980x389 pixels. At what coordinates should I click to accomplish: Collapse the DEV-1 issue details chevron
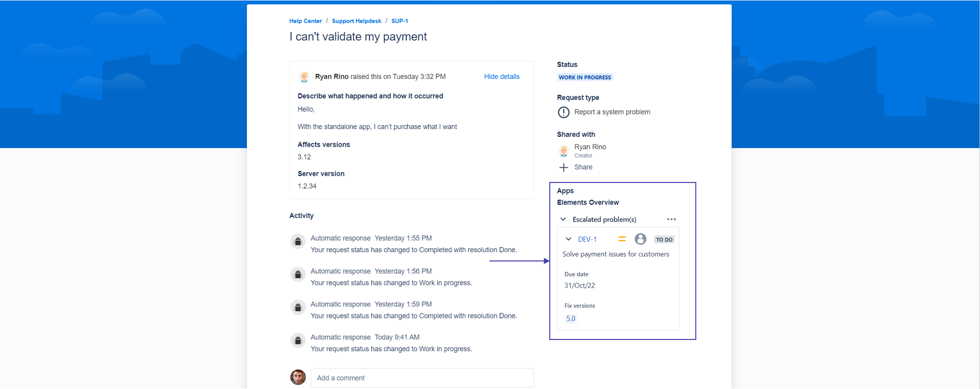[x=568, y=239]
